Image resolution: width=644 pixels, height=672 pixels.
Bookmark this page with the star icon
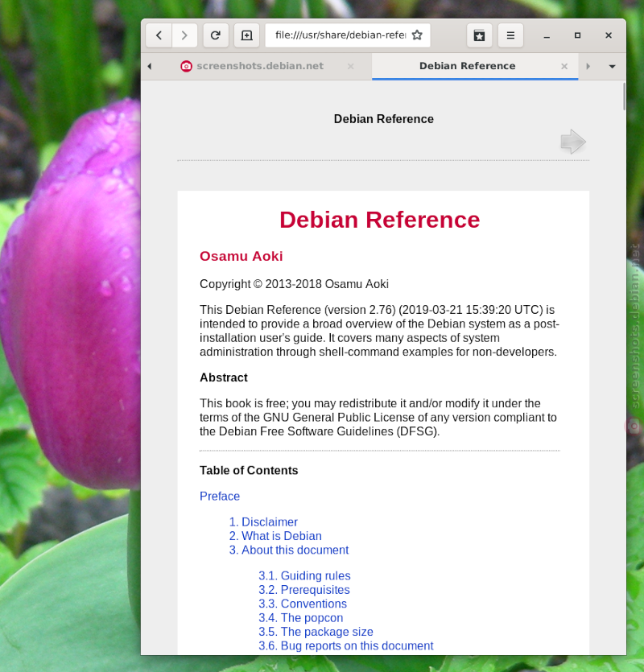click(x=417, y=35)
